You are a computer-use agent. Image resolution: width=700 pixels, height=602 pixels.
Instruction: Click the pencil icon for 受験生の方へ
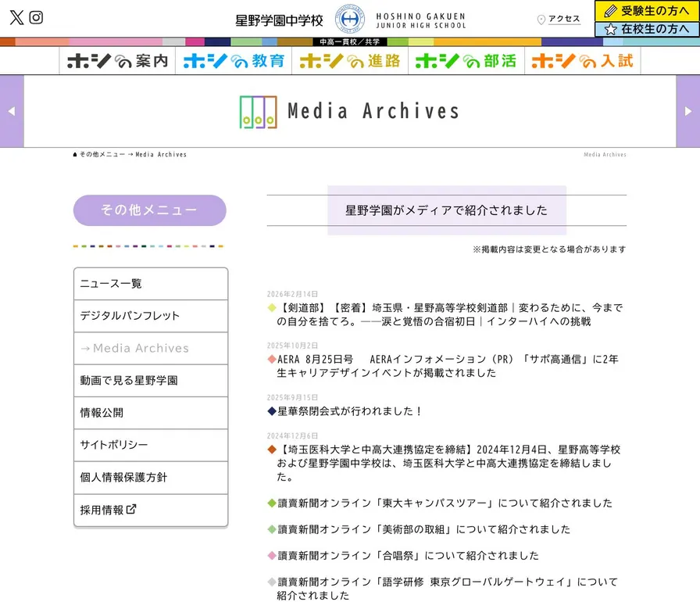(x=610, y=11)
